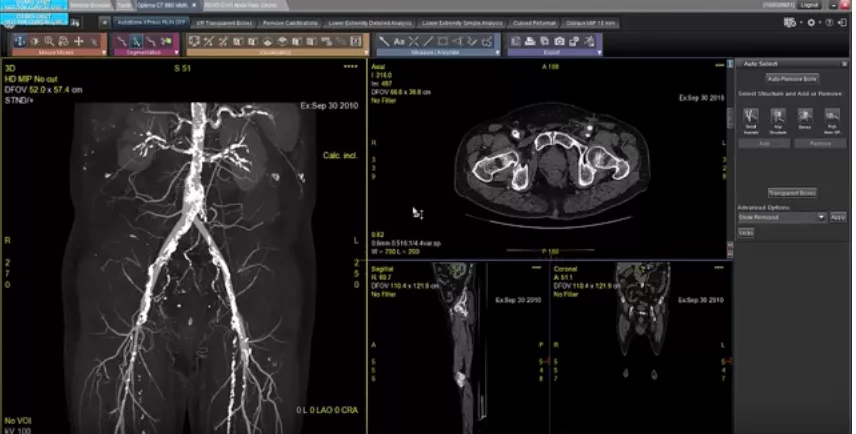The image size is (856, 434).
Task: Click the camera snapshot icon in Export
Action: 560,41
